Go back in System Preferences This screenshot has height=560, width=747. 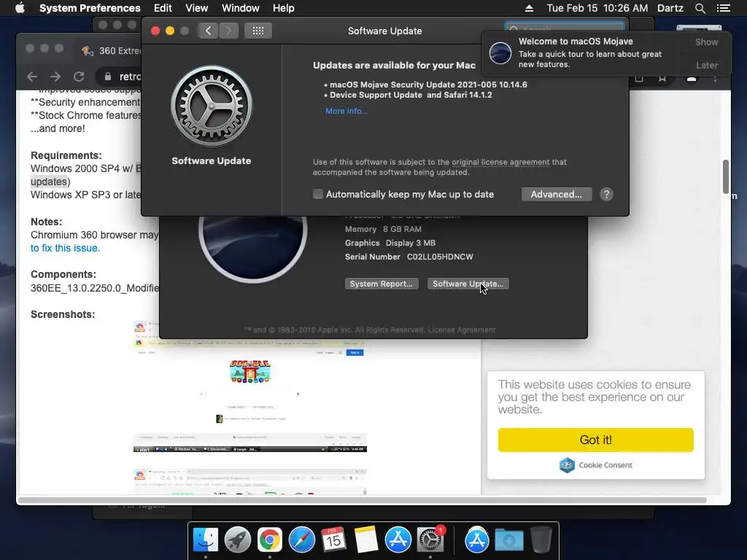208,31
